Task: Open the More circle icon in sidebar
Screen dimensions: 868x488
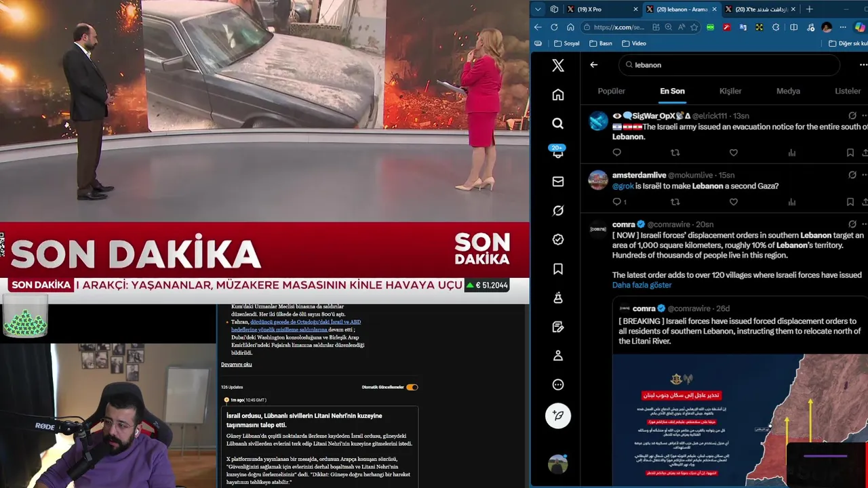Action: click(x=558, y=384)
